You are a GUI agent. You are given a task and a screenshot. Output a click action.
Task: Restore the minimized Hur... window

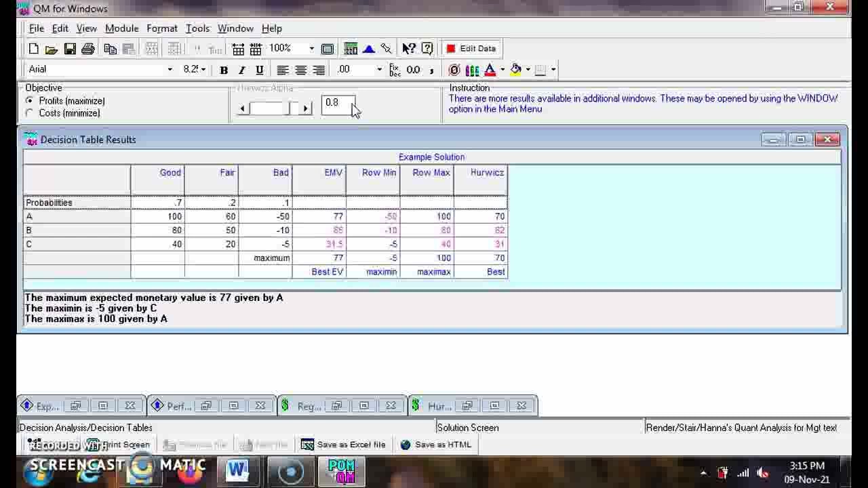point(467,406)
